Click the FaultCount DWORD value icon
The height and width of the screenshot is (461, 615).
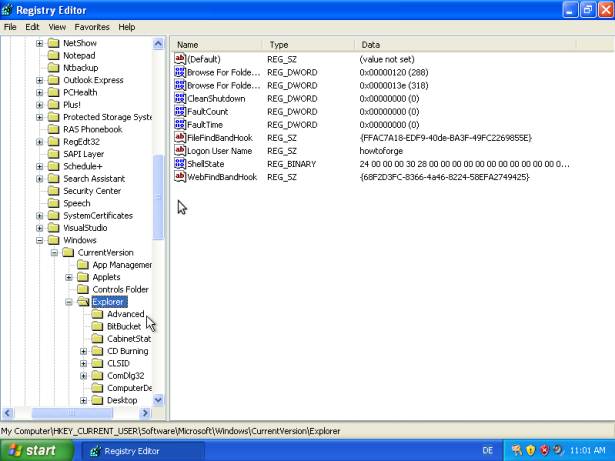[x=180, y=111]
